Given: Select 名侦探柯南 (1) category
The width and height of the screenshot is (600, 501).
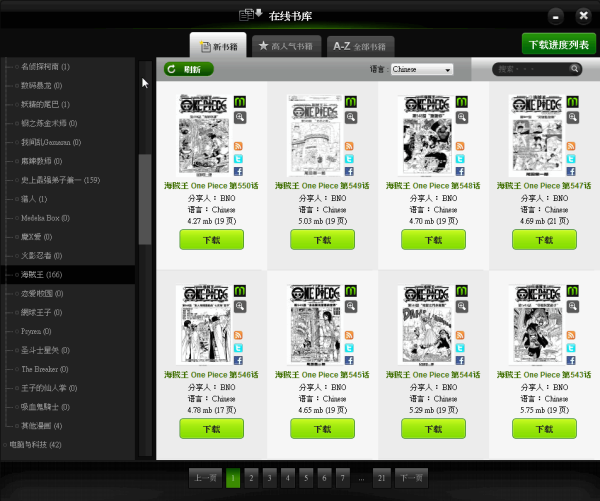Looking at the screenshot, I should 45,67.
